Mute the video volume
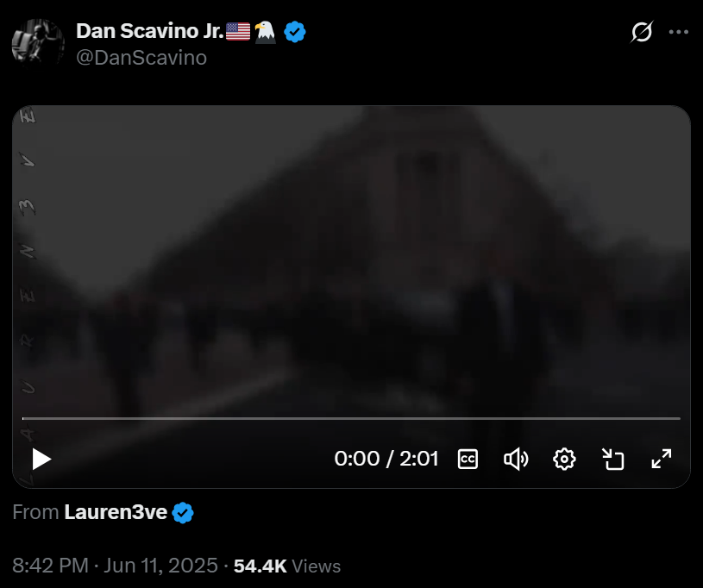This screenshot has width=703, height=588. 516,460
